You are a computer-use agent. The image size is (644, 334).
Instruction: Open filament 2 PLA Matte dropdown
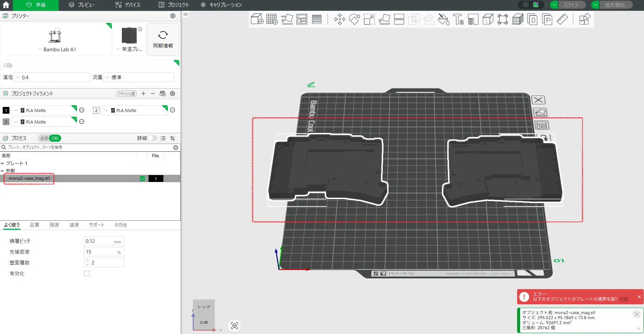pyautogui.click(x=135, y=110)
